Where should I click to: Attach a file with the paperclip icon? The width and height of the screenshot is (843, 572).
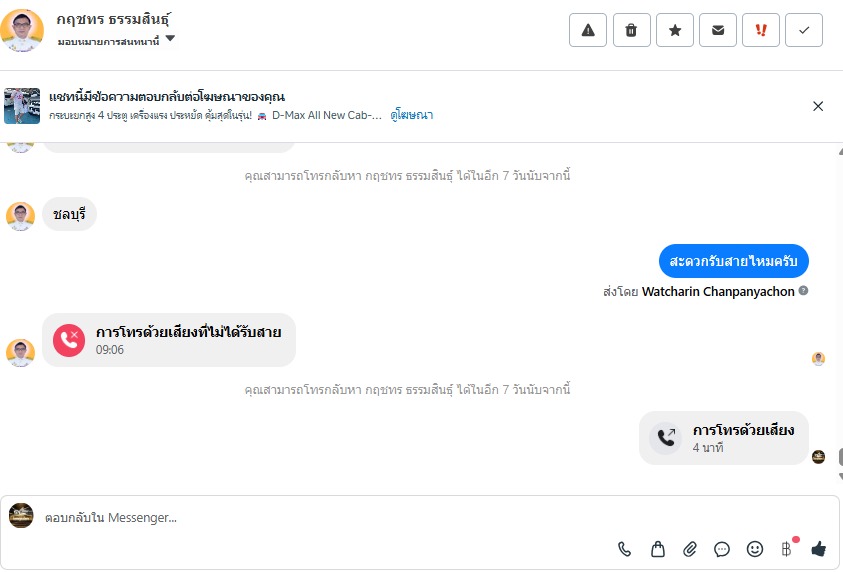pos(689,548)
